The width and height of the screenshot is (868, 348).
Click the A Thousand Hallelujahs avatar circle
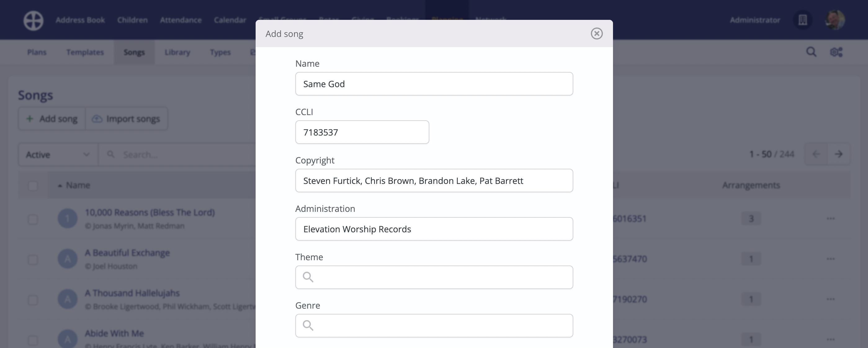(67, 299)
